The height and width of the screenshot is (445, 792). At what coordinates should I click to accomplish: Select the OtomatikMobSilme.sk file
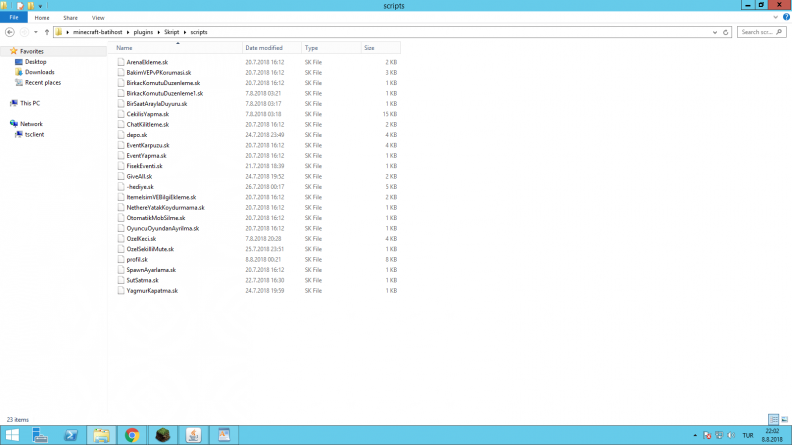(x=156, y=218)
